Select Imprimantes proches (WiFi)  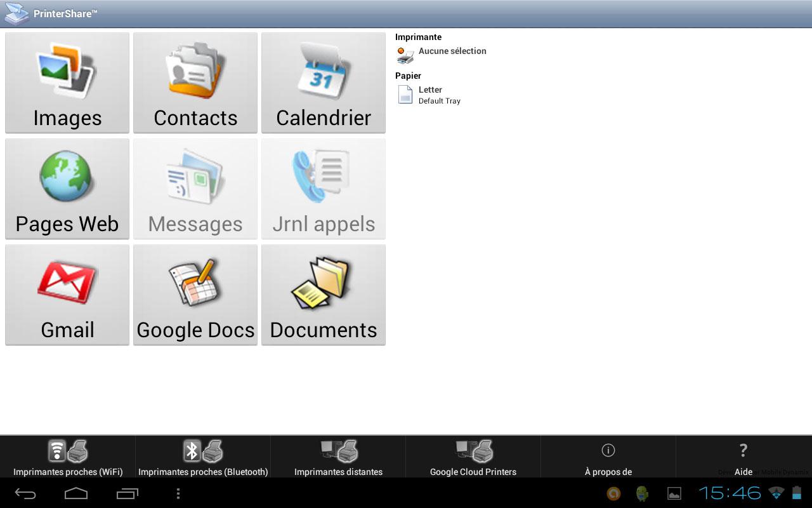pyautogui.click(x=68, y=457)
